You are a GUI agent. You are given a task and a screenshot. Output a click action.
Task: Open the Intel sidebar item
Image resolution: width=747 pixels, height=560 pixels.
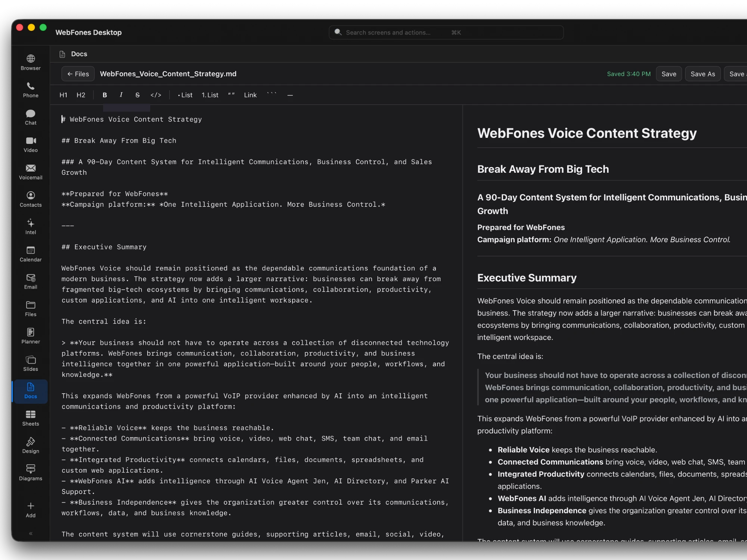(31, 227)
